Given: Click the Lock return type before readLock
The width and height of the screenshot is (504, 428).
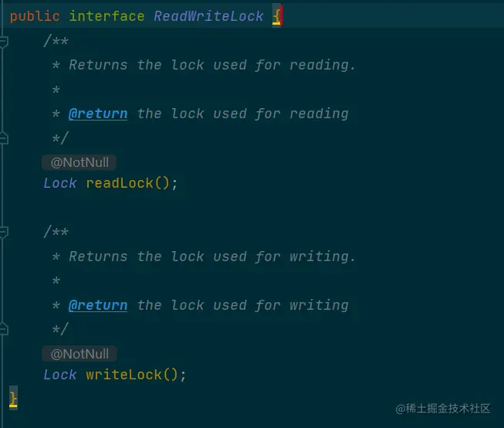Looking at the screenshot, I should 60,183.
